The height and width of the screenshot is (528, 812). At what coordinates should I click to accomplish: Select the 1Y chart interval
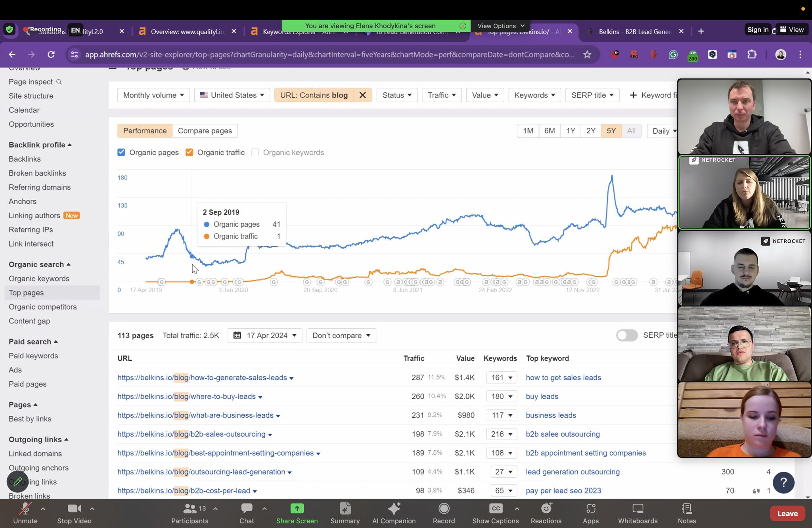tap(570, 131)
